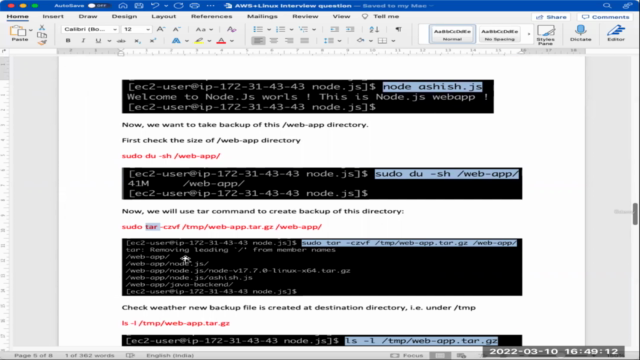This screenshot has width=640, height=360.
Task: Apply the Normal style
Action: [452, 34]
